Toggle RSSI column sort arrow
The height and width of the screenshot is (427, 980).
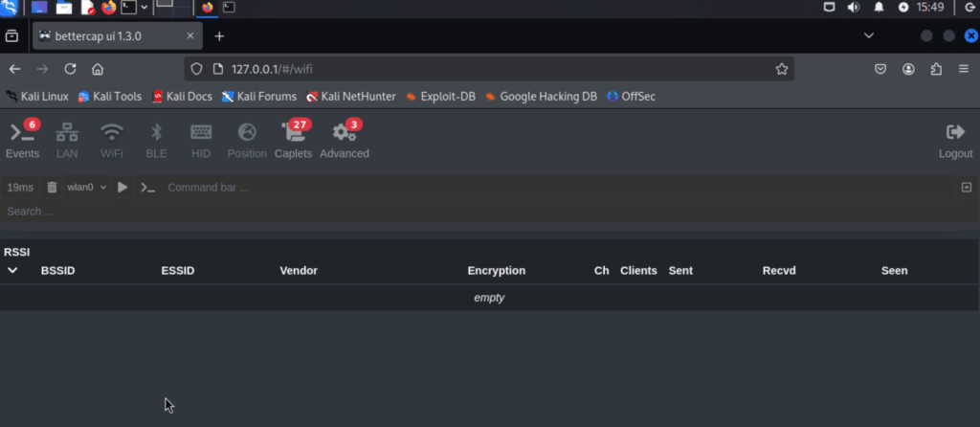pyautogui.click(x=12, y=271)
